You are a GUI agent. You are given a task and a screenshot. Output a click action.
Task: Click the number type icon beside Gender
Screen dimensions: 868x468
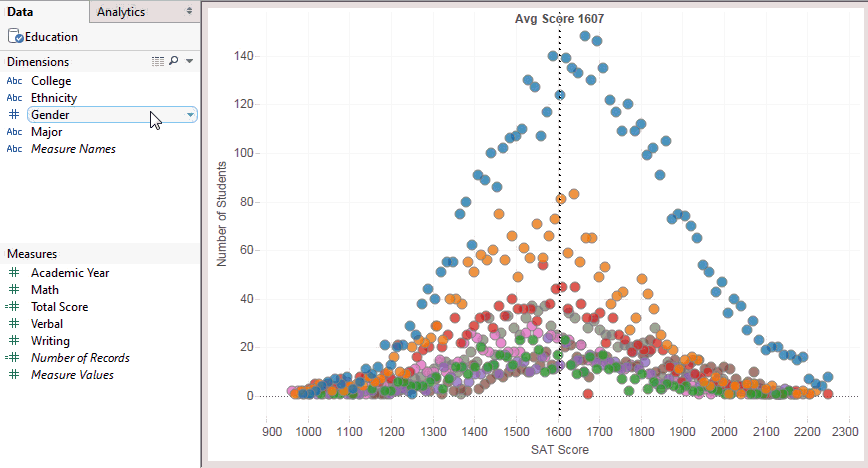click(14, 115)
